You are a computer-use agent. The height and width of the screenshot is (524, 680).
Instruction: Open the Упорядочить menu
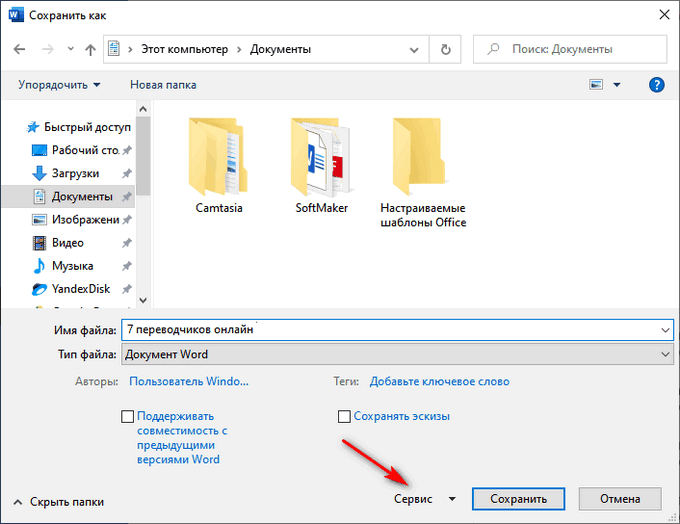(x=59, y=85)
